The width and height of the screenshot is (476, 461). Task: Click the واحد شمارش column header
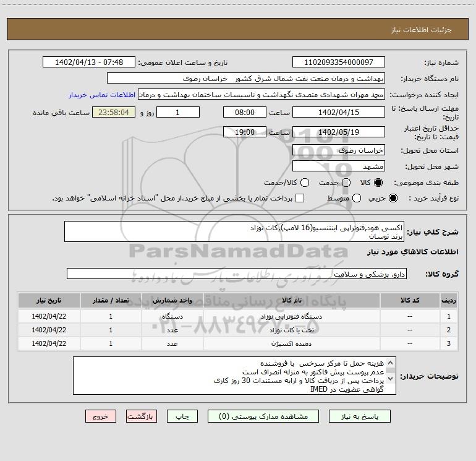pos(172,300)
